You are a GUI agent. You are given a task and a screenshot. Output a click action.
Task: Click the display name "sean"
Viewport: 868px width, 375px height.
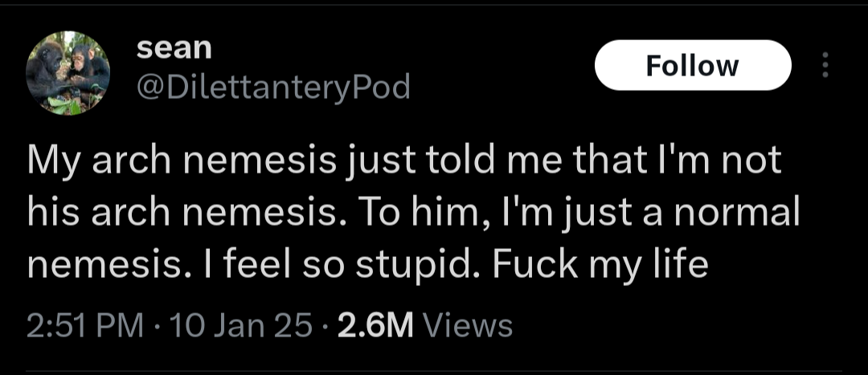tap(174, 49)
